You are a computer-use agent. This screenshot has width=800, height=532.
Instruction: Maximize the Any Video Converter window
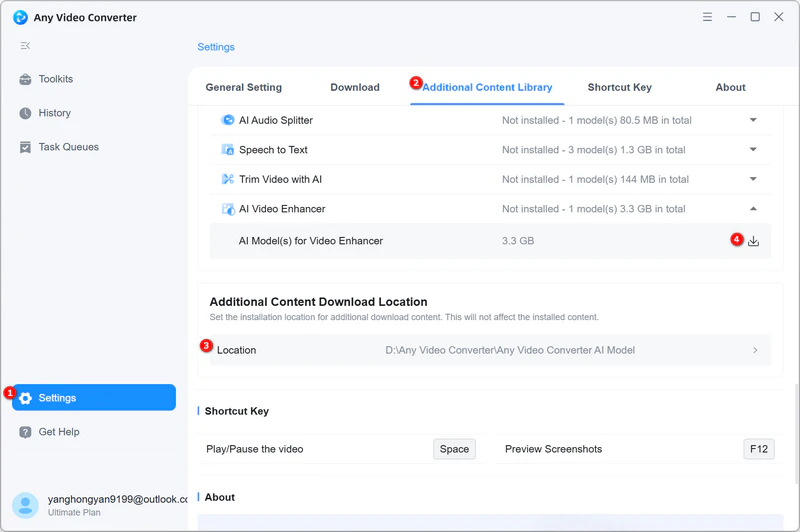(x=755, y=17)
